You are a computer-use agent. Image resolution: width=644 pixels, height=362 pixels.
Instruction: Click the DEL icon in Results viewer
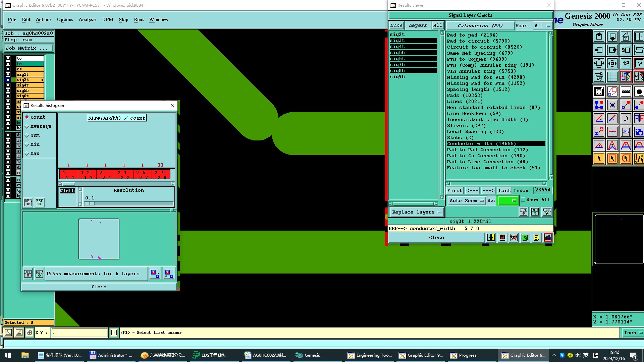pos(524,212)
